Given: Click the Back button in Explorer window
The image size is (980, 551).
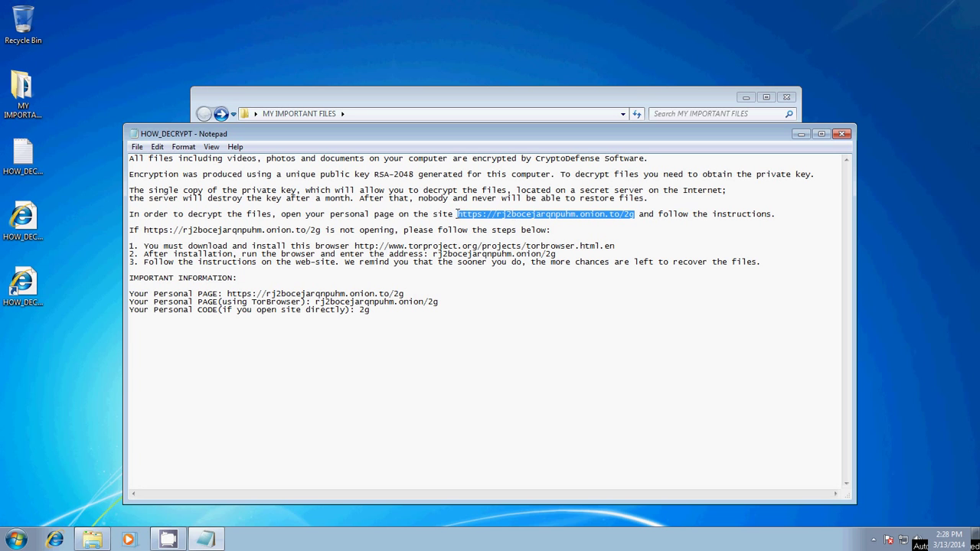Looking at the screenshot, I should 204,114.
